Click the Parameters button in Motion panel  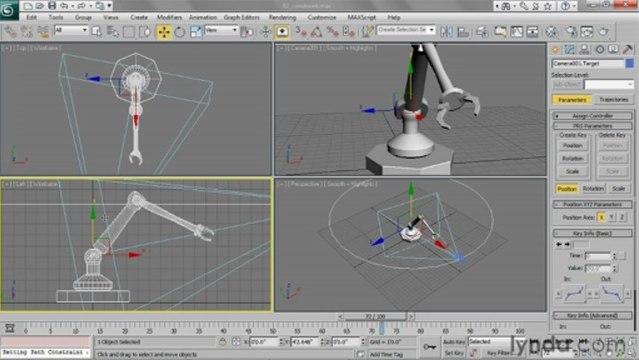pyautogui.click(x=572, y=99)
